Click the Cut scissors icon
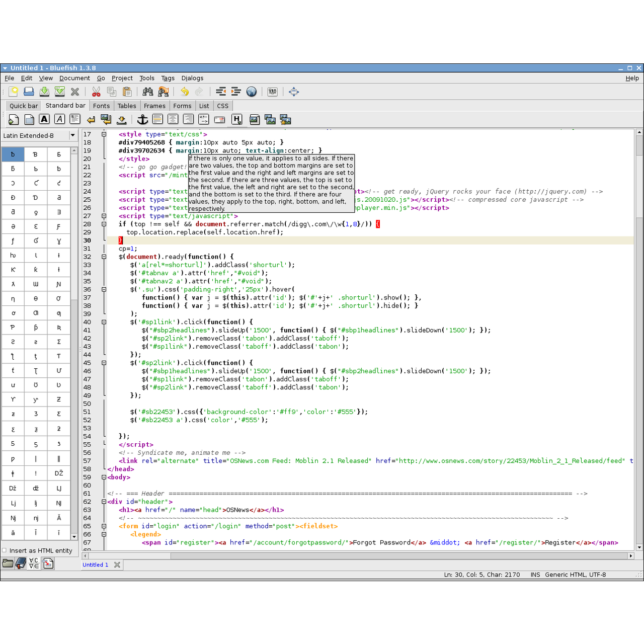This screenshot has width=644, height=644. (x=96, y=92)
